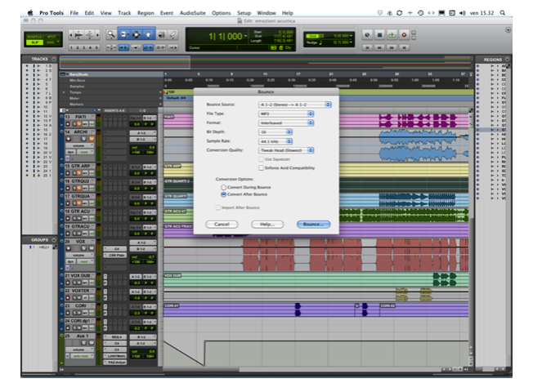The image size is (533, 392).
Task: Open the Bit Depth dropdown
Action: [275, 132]
